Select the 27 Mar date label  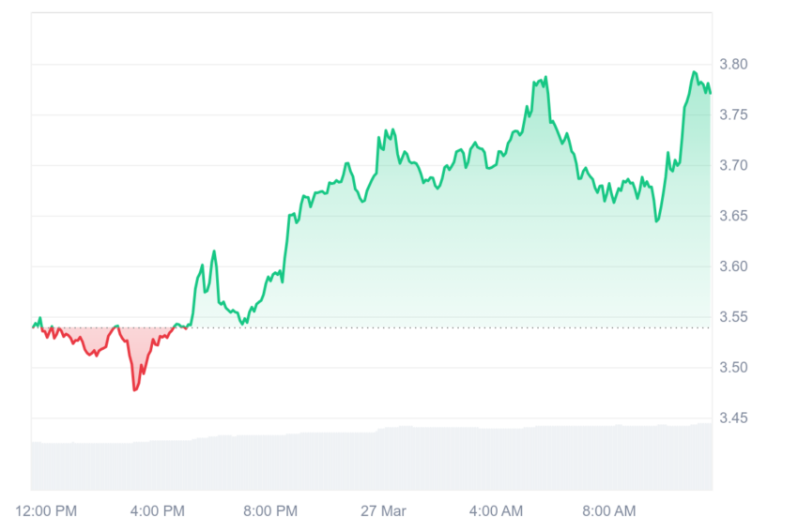(x=383, y=511)
